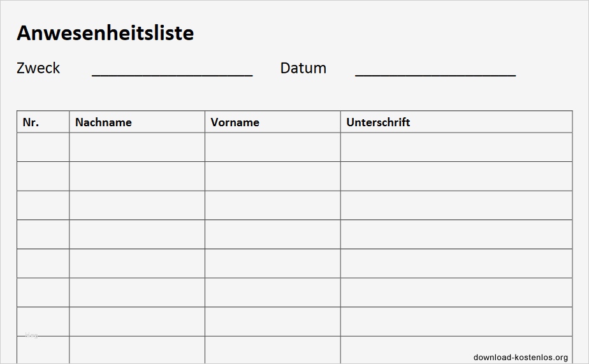This screenshot has height=364, width=589.
Task: Click the Vorname column header
Action: pyautogui.click(x=235, y=122)
